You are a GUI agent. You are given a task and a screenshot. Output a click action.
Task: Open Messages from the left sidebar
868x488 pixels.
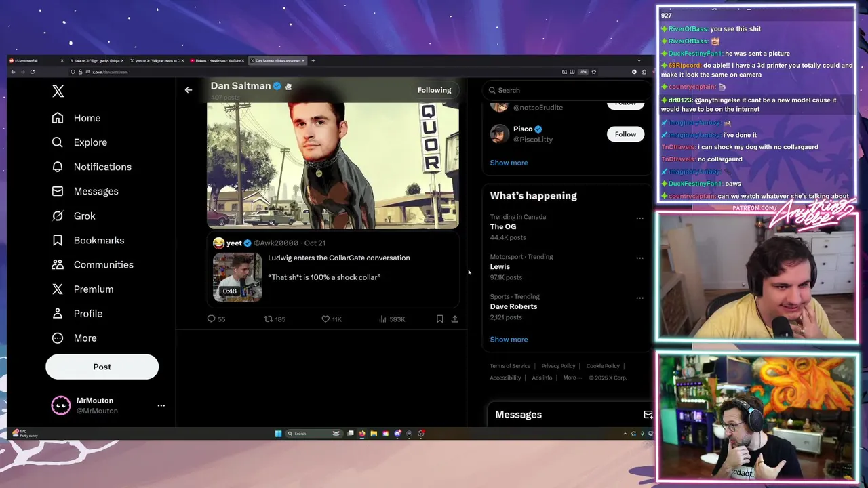pos(85,191)
